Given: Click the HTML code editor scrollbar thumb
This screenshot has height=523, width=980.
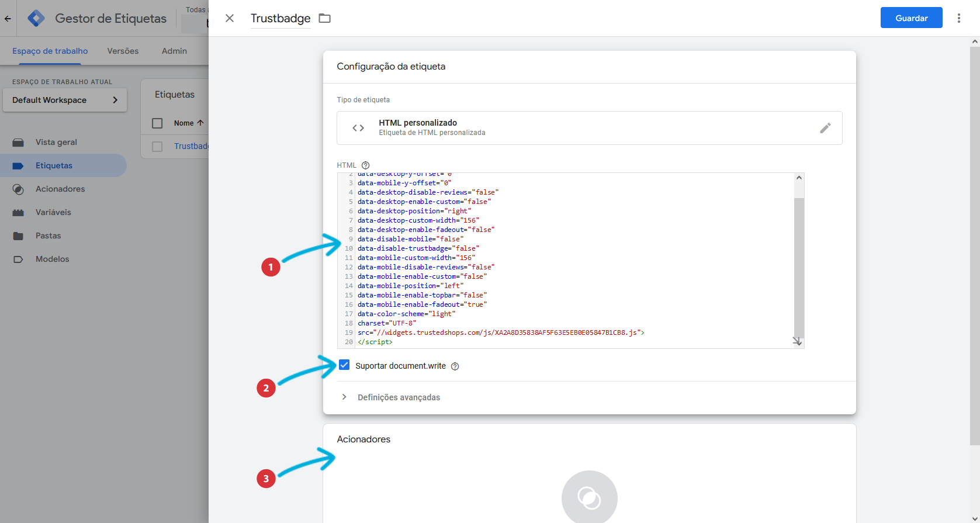Looking at the screenshot, I should tap(799, 269).
